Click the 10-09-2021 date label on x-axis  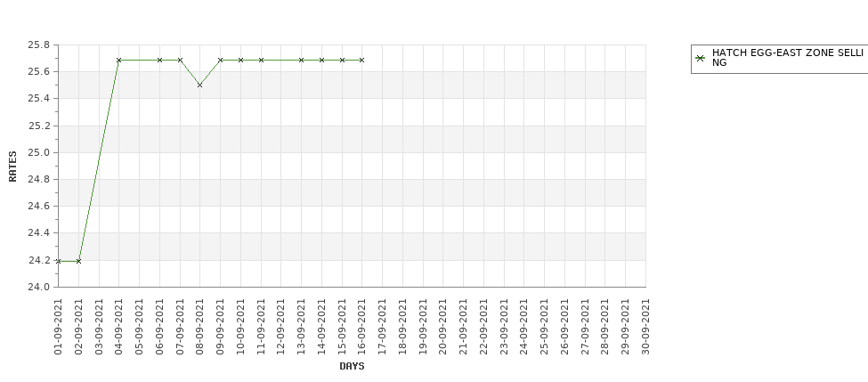[x=240, y=327]
